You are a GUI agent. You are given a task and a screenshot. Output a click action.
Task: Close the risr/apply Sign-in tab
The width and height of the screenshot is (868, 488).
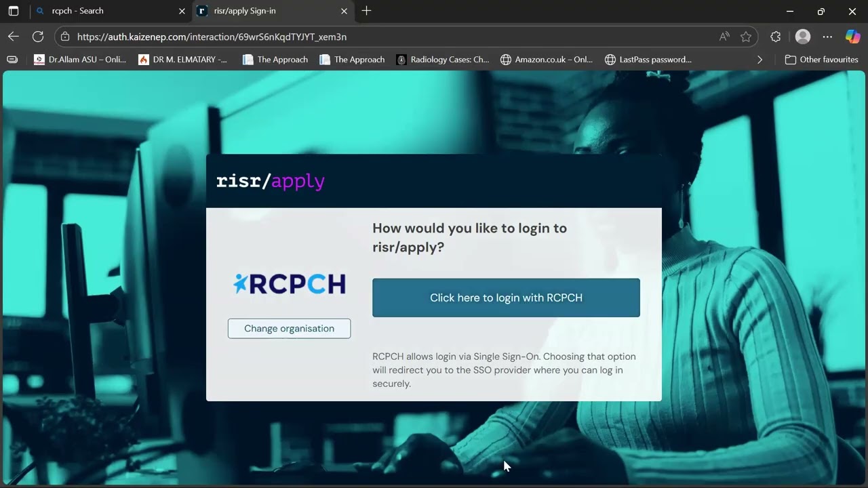(x=344, y=11)
